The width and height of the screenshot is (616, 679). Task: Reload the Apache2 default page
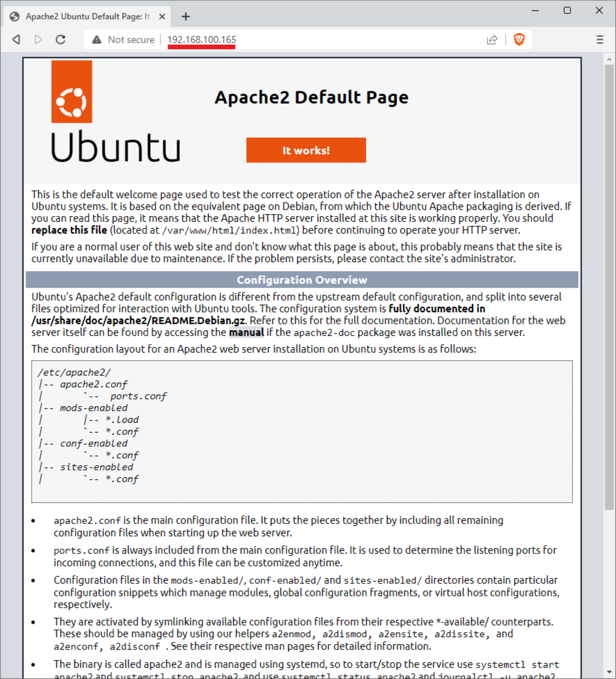(x=61, y=39)
